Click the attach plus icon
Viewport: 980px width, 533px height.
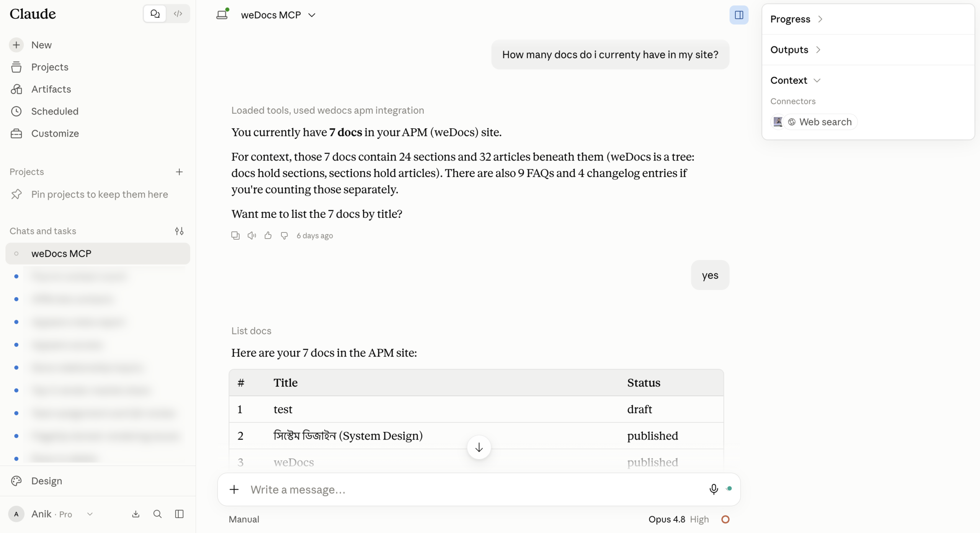234,489
